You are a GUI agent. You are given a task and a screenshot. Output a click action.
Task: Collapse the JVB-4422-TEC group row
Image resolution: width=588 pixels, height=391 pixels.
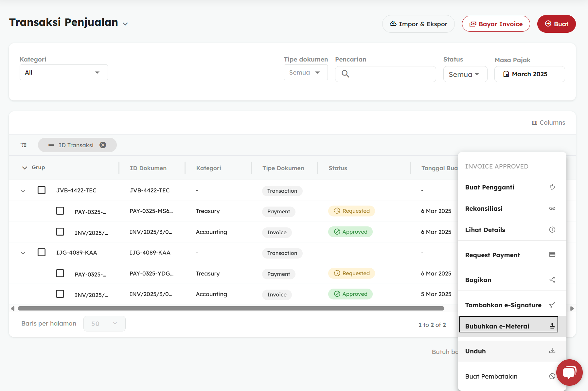pyautogui.click(x=23, y=191)
